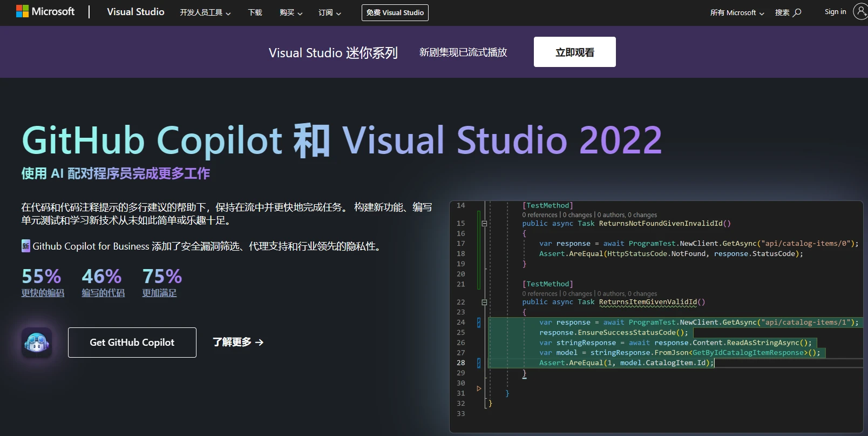This screenshot has height=436, width=868.
Task: Click the 新 badge icon before Github Copilot for Business
Action: pos(26,246)
